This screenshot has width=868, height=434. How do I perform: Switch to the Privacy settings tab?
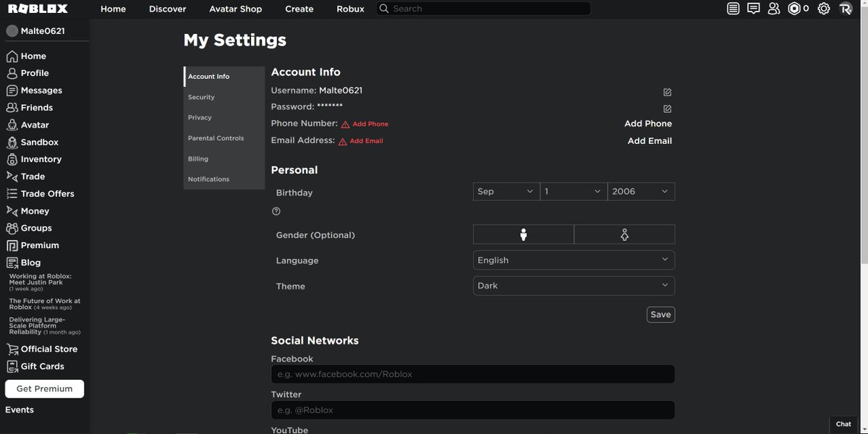(x=224, y=117)
